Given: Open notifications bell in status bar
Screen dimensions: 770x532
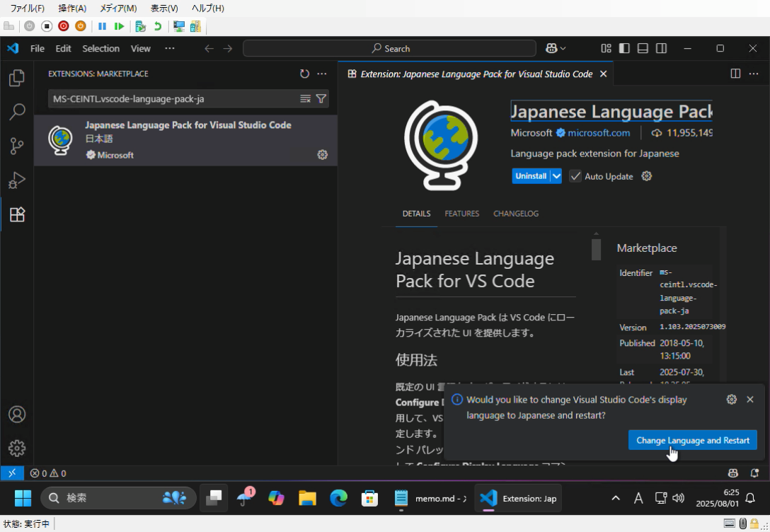Looking at the screenshot, I should point(754,473).
